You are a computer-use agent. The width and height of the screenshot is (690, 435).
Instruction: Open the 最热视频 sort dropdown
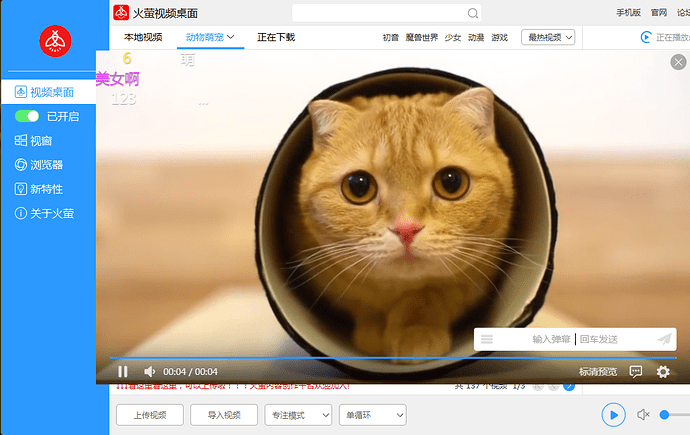548,37
